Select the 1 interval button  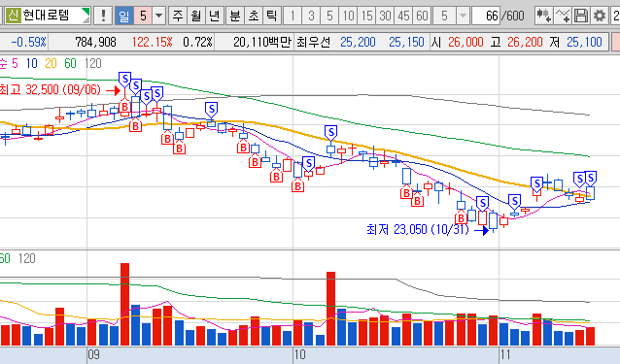(293, 16)
